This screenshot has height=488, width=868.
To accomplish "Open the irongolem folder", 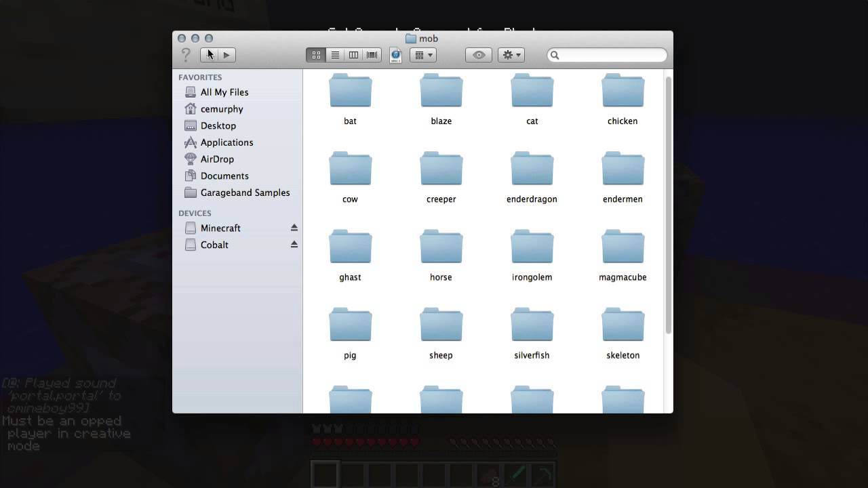I will [532, 247].
